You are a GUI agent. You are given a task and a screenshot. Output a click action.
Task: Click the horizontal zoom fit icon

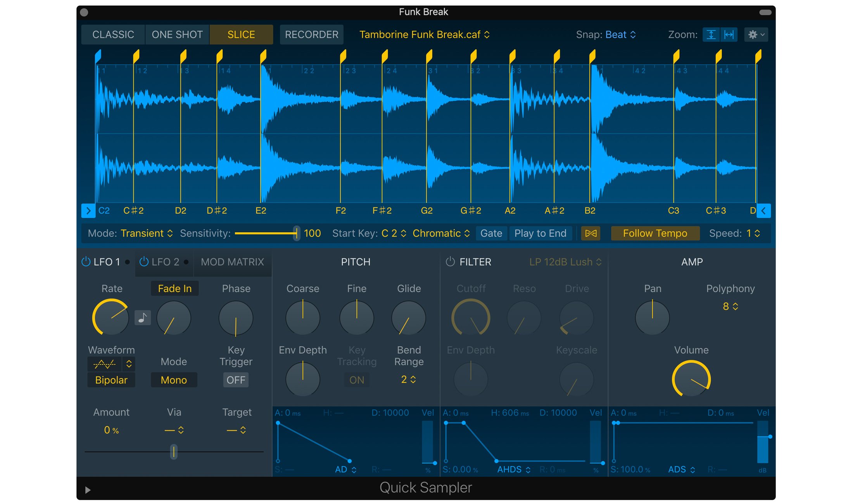click(x=729, y=35)
